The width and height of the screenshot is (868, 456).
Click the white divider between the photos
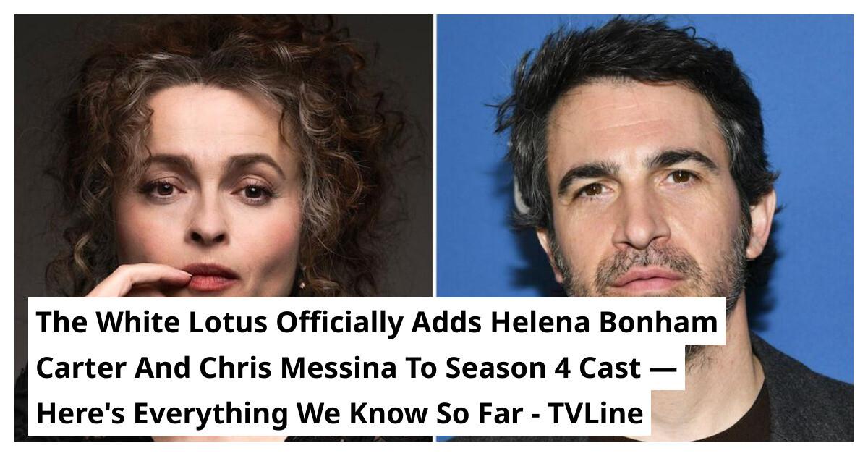[435, 156]
